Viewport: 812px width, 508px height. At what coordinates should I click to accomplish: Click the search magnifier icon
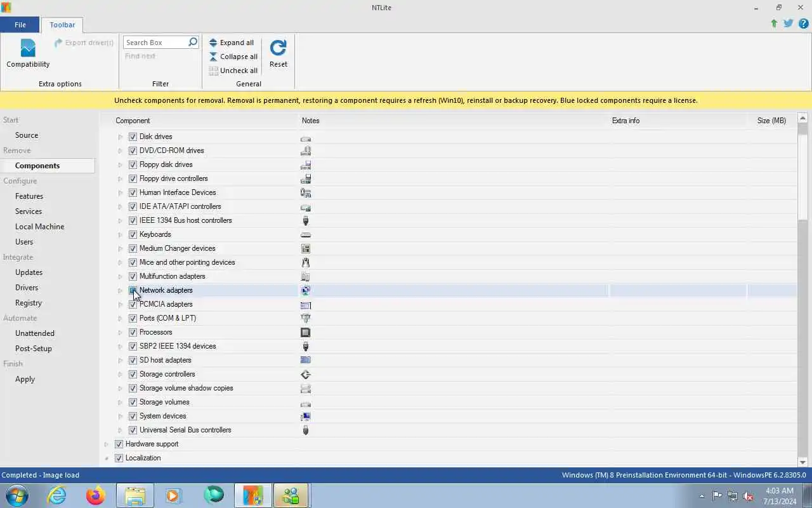(193, 42)
